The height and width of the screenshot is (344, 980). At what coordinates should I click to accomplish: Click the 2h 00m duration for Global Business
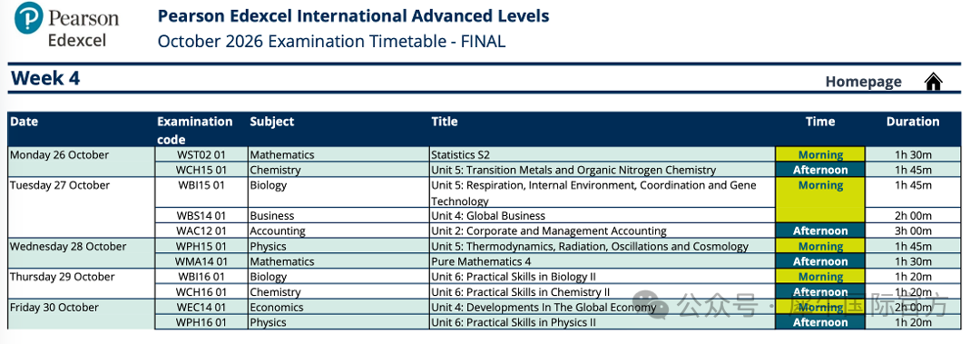point(913,216)
